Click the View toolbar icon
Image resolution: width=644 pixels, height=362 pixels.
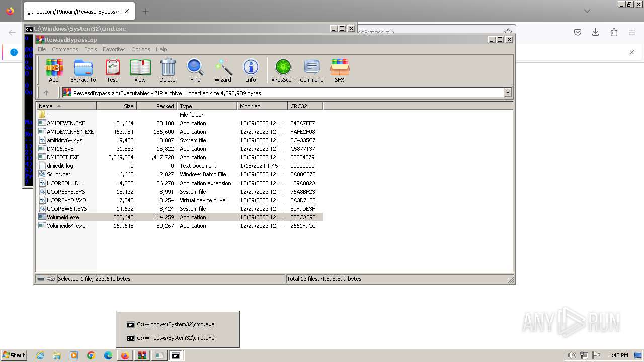pos(140,70)
